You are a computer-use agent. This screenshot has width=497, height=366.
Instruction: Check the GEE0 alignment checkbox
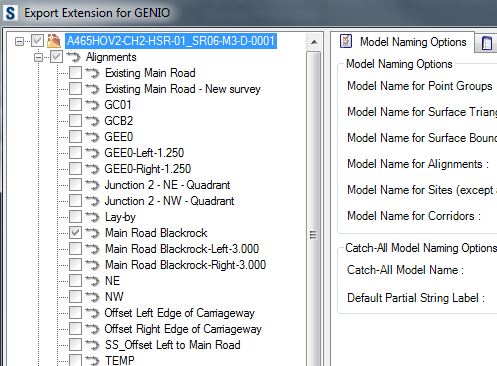tap(75, 137)
